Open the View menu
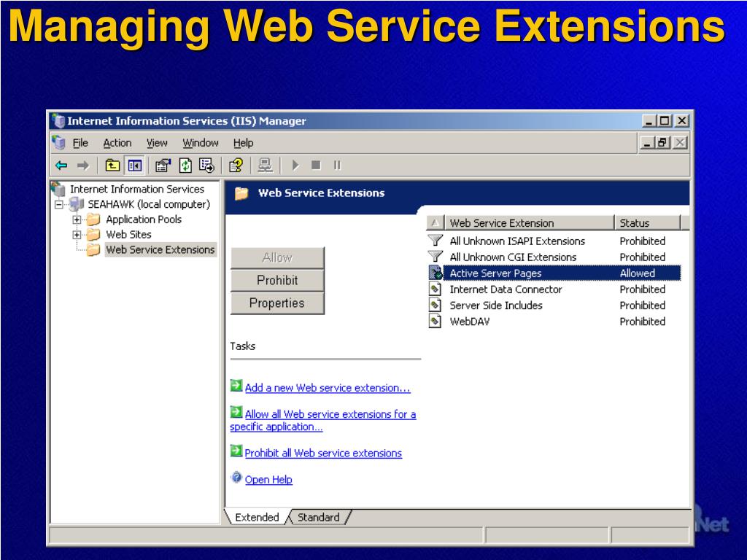The height and width of the screenshot is (560, 747). point(157,143)
